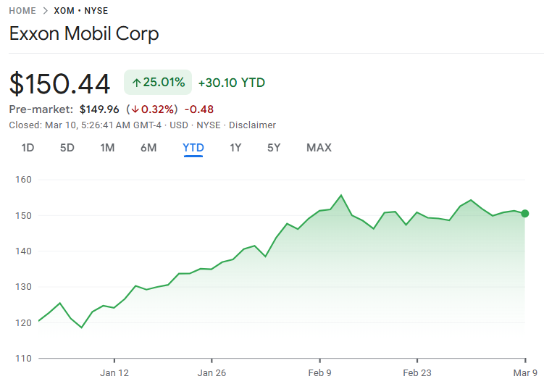
Task: Select the active YTD tab
Action: tap(193, 148)
